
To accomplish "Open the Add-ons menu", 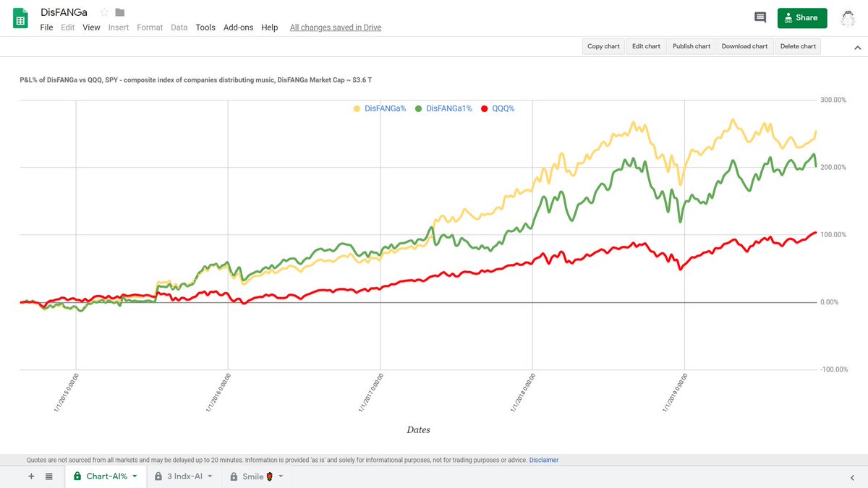I will pos(238,27).
